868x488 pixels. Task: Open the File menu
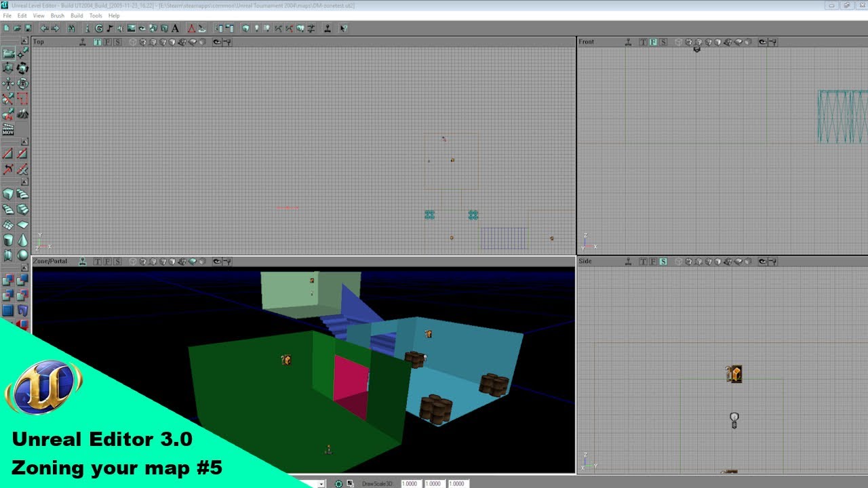coord(7,16)
